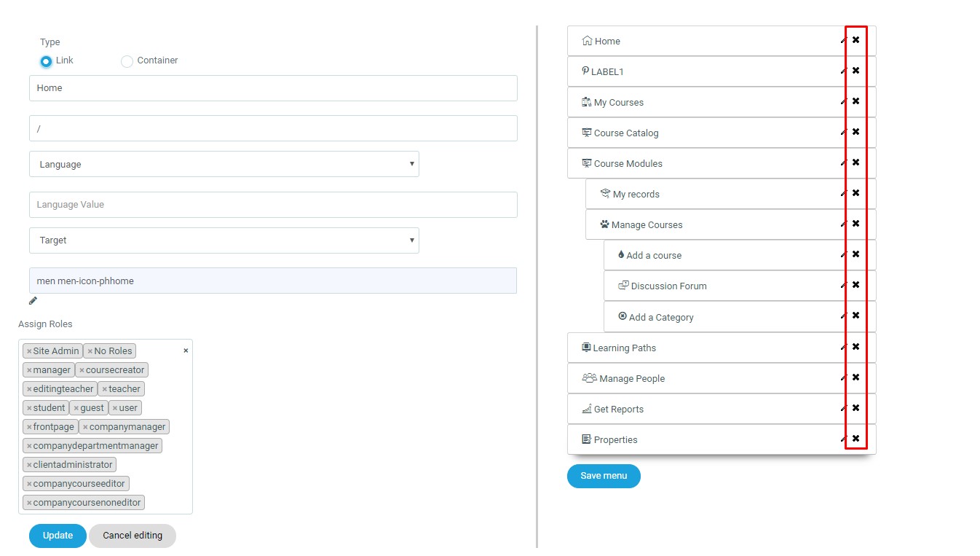Click Cancel editing button
Image resolution: width=980 pixels, height=556 pixels.
point(133,536)
